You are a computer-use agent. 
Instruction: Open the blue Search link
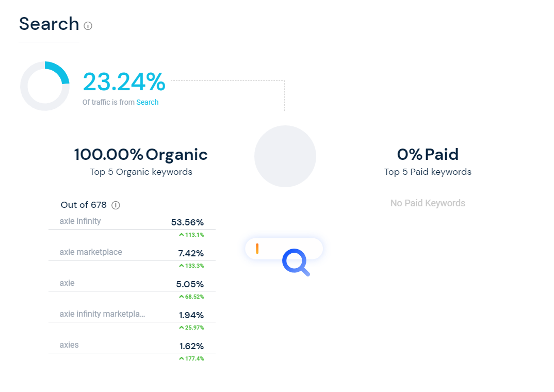(148, 102)
